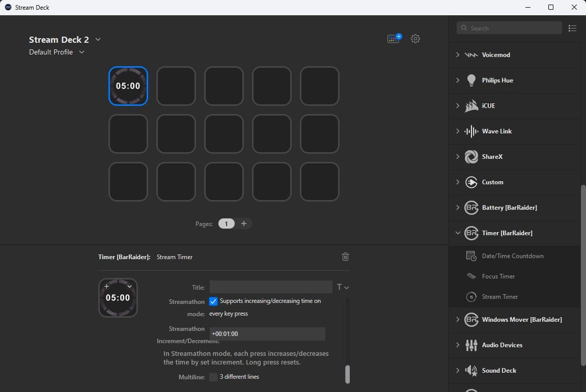Click the Wave Link icon
586x392 pixels.
(x=471, y=131)
